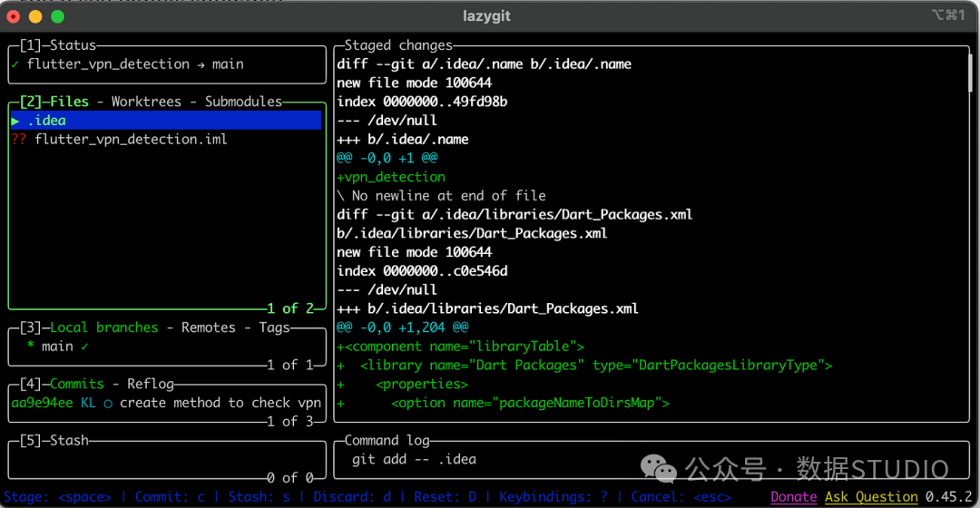Open the Ask Question link
Viewport: 980px width, 508px height.
871,497
